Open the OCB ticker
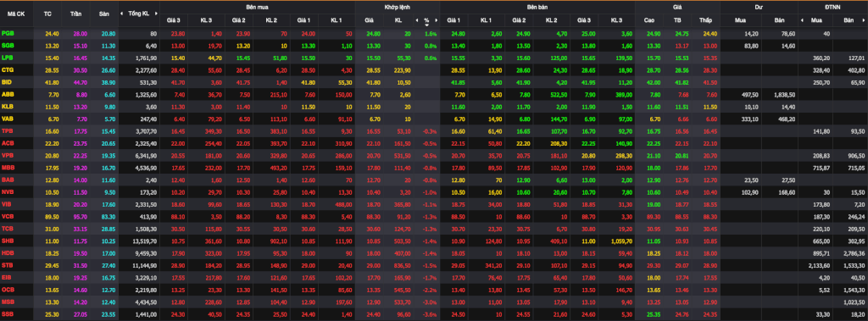Viewport: 868px width, 321px height. coord(8,289)
